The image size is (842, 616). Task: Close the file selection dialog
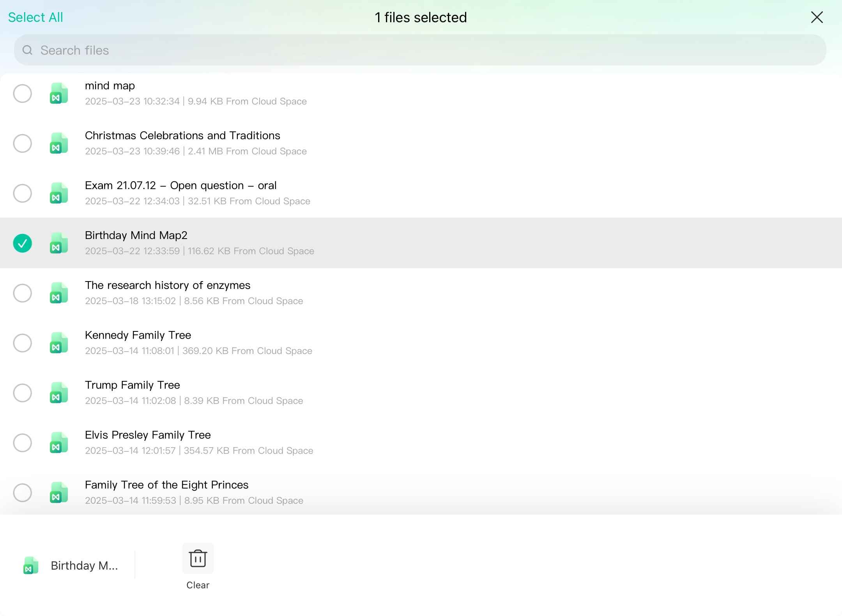pos(817,17)
